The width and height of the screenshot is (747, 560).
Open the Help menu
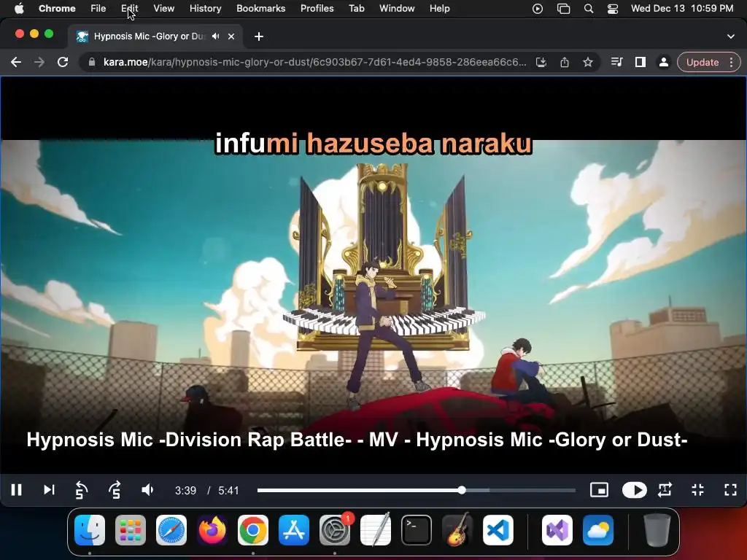(439, 9)
